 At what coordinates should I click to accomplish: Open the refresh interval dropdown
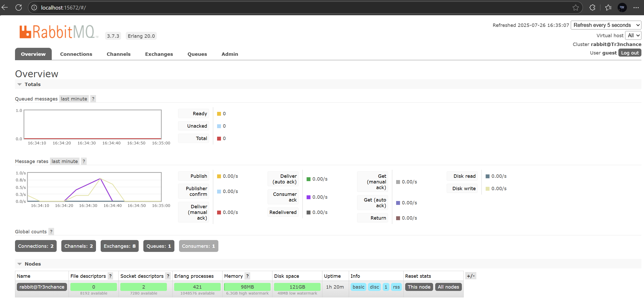click(x=606, y=25)
